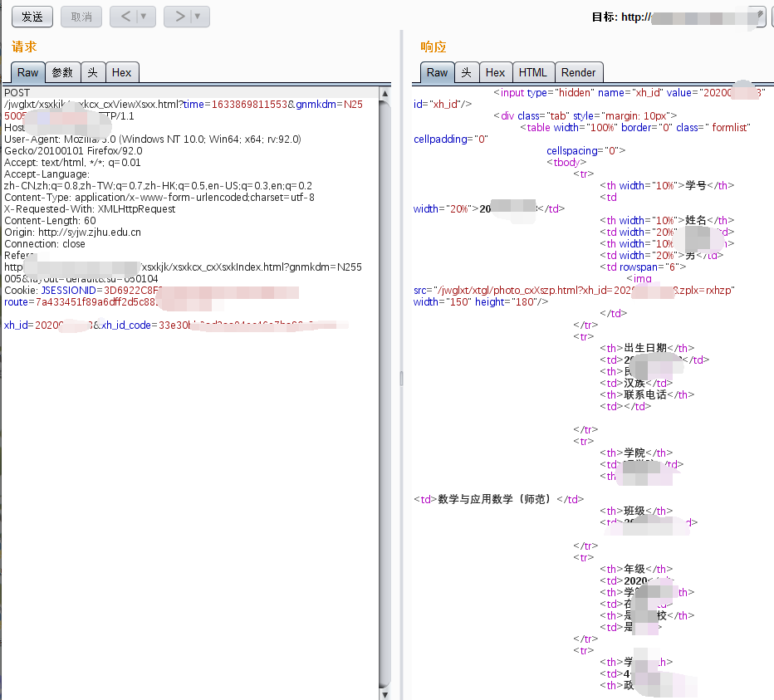This screenshot has width=774, height=700.
Task: Click the 联系电话 header in response
Action: click(x=645, y=394)
